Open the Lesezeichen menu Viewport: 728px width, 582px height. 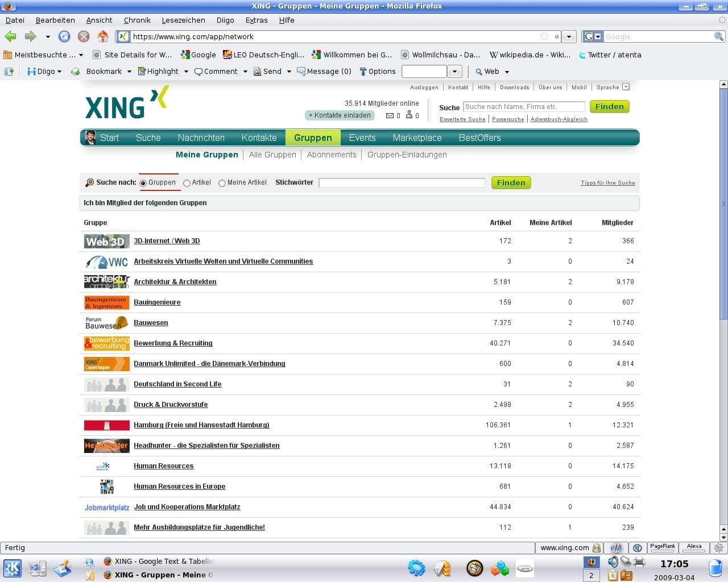[183, 20]
